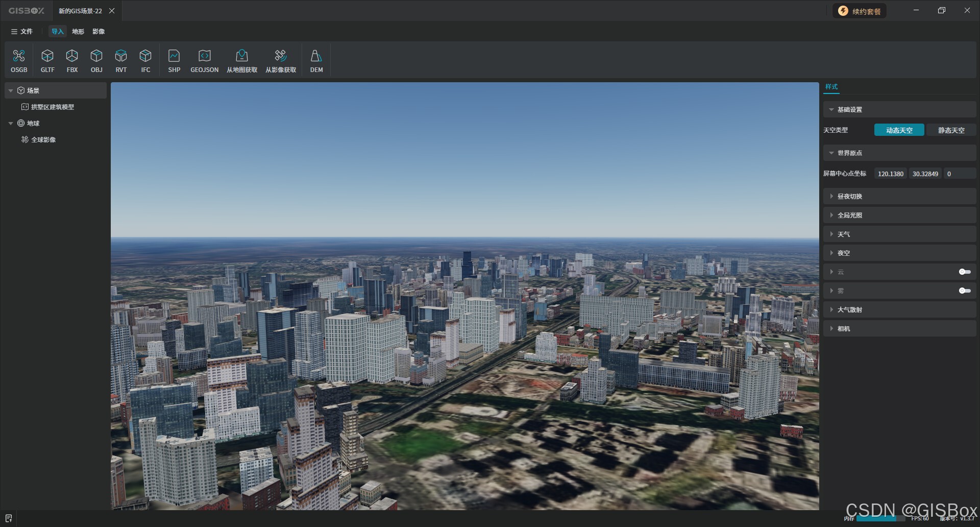Switch to the 影像 ribbon tab
Image resolution: width=980 pixels, height=527 pixels.
pyautogui.click(x=99, y=31)
